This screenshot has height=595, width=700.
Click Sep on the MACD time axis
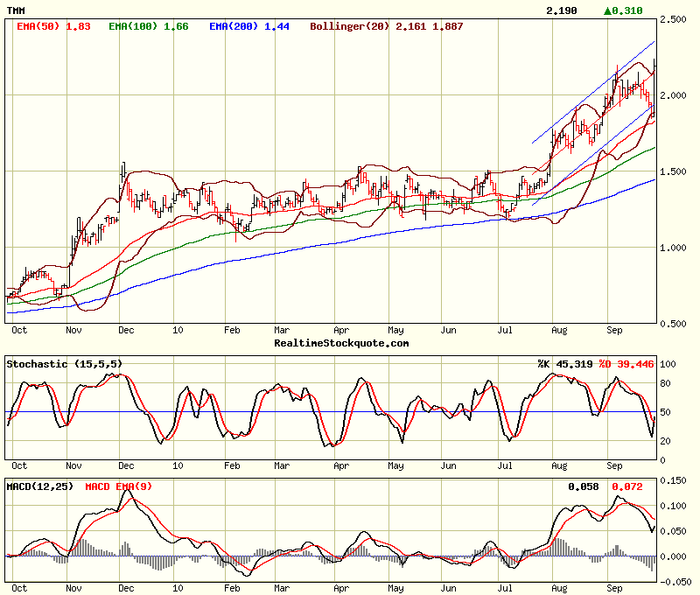[614, 588]
